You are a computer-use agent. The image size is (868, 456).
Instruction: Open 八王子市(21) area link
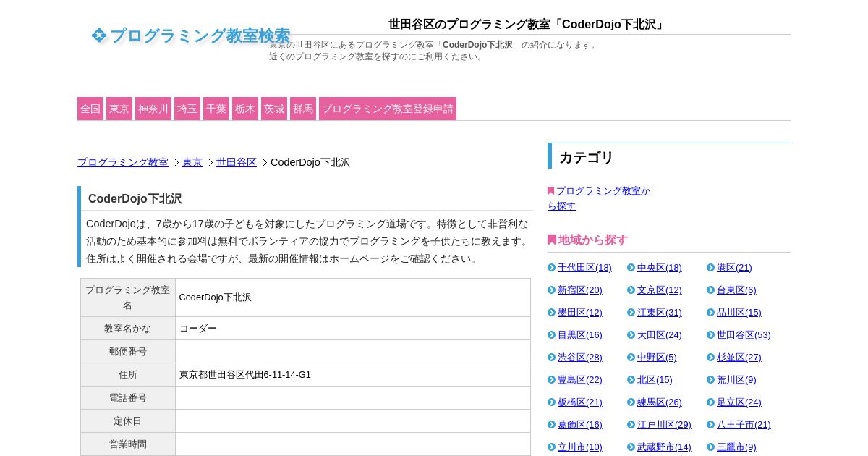(744, 425)
